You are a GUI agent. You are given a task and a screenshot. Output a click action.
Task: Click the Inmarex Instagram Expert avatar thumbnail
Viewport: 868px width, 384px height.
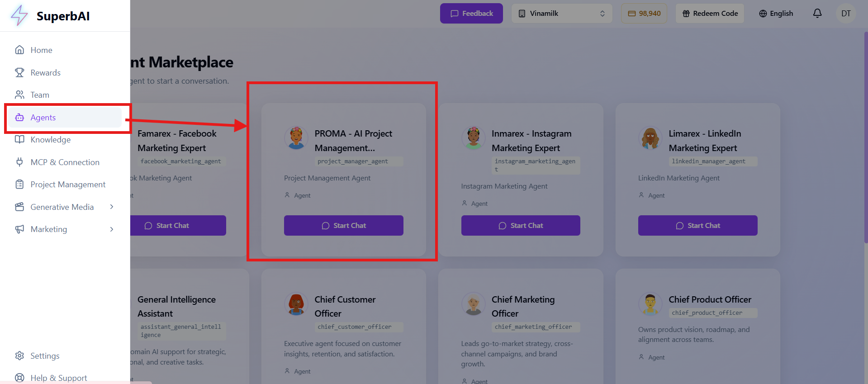473,138
